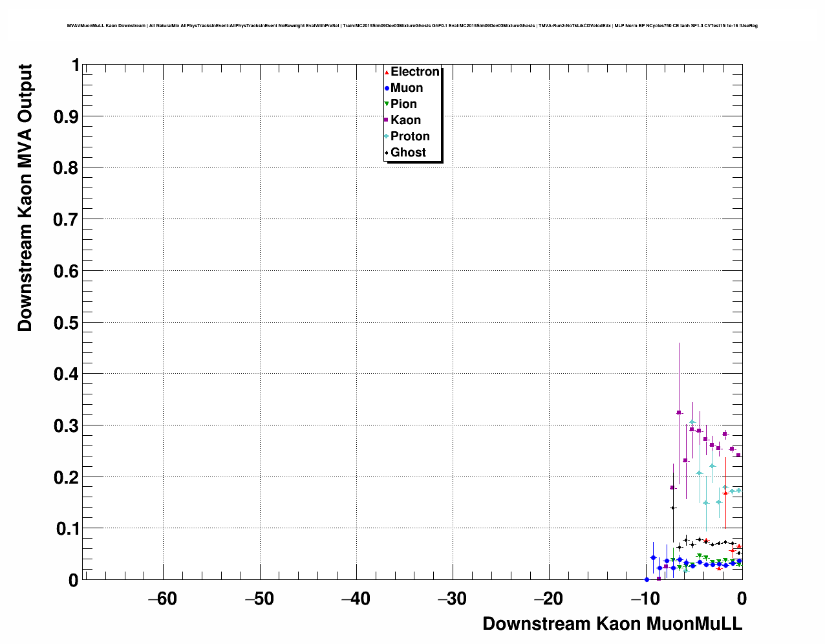Click the x-axis tick label '−50'

coord(259,599)
